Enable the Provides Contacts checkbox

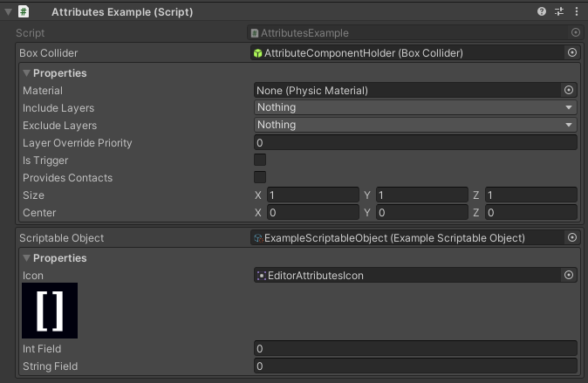pos(260,177)
